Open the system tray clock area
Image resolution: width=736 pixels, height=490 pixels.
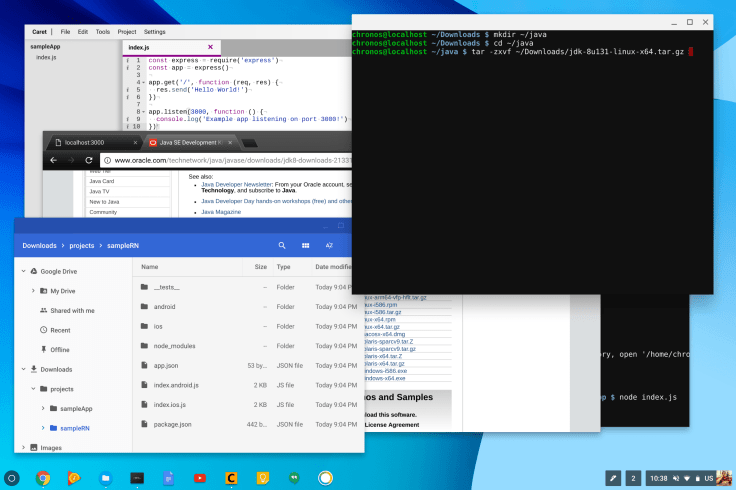(x=658, y=478)
